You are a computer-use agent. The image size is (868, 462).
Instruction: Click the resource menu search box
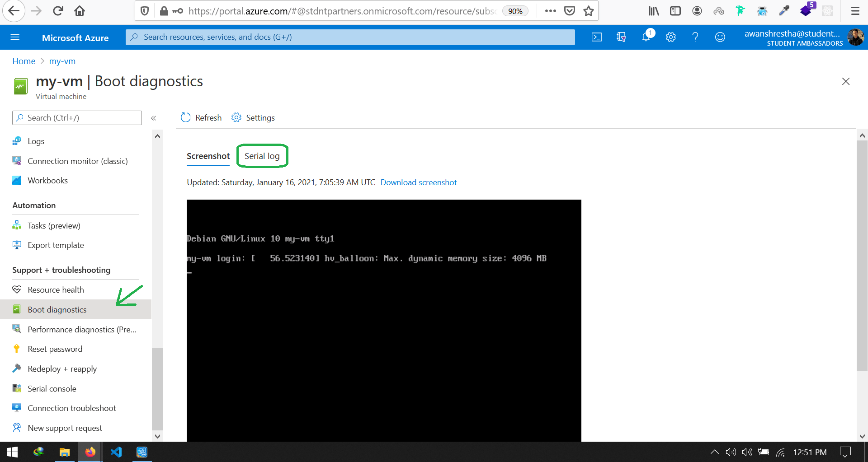[77, 118]
